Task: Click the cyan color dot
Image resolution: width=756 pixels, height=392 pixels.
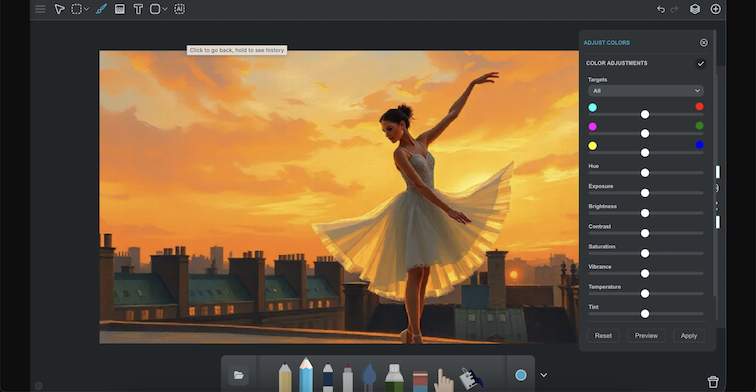Action: [593, 108]
